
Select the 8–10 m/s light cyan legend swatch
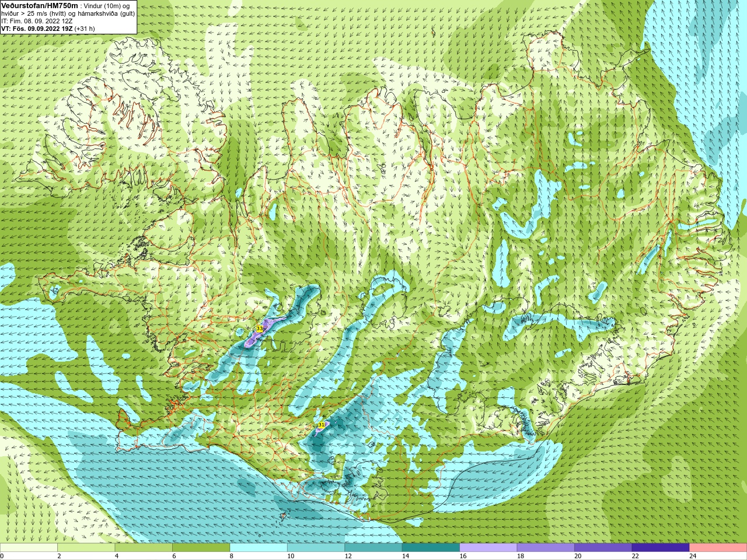(x=259, y=548)
